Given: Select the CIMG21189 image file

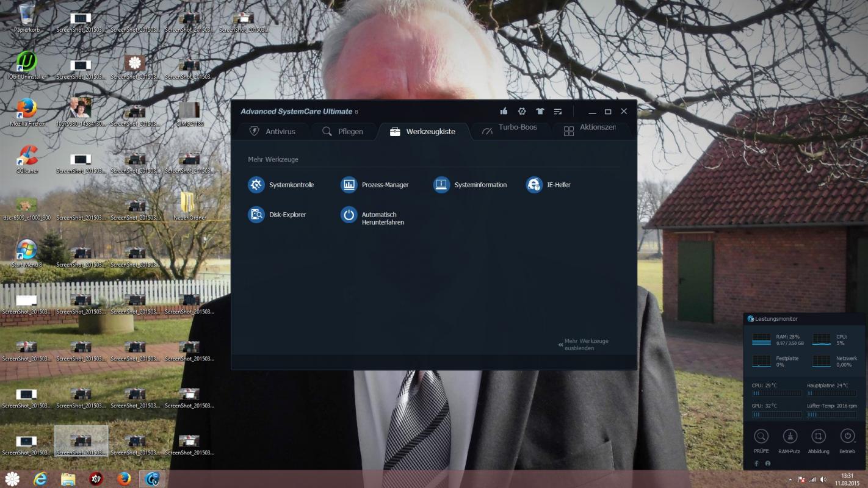Looking at the screenshot, I should pos(189,113).
